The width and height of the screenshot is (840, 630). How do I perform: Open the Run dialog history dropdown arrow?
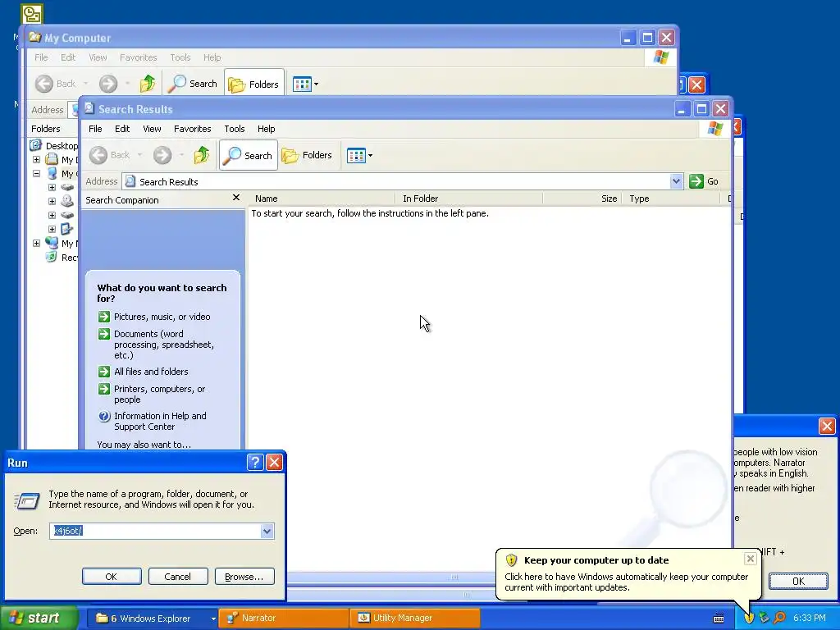[267, 531]
